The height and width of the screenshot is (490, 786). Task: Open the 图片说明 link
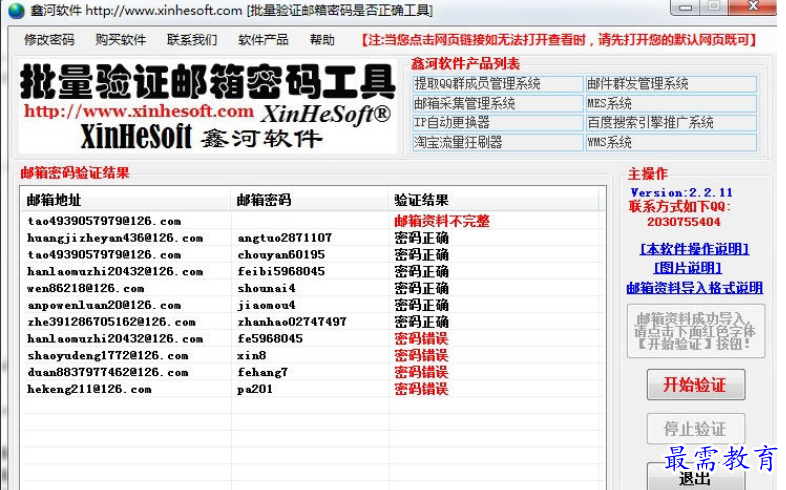coord(688,268)
